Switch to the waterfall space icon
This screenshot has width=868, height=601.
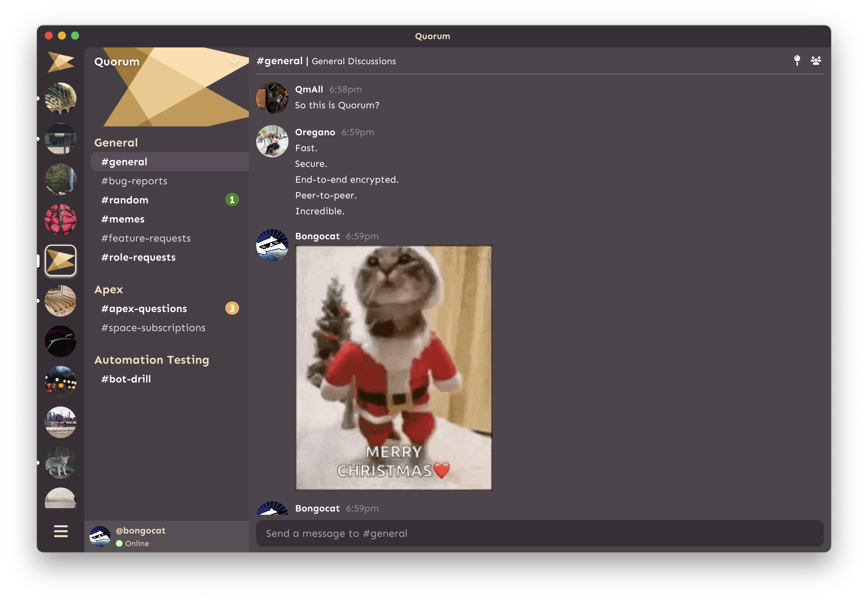[x=61, y=179]
